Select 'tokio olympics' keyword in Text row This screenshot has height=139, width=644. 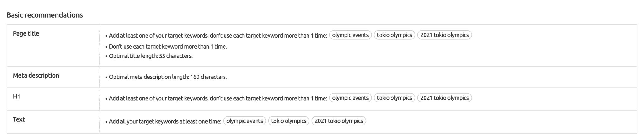tap(289, 121)
